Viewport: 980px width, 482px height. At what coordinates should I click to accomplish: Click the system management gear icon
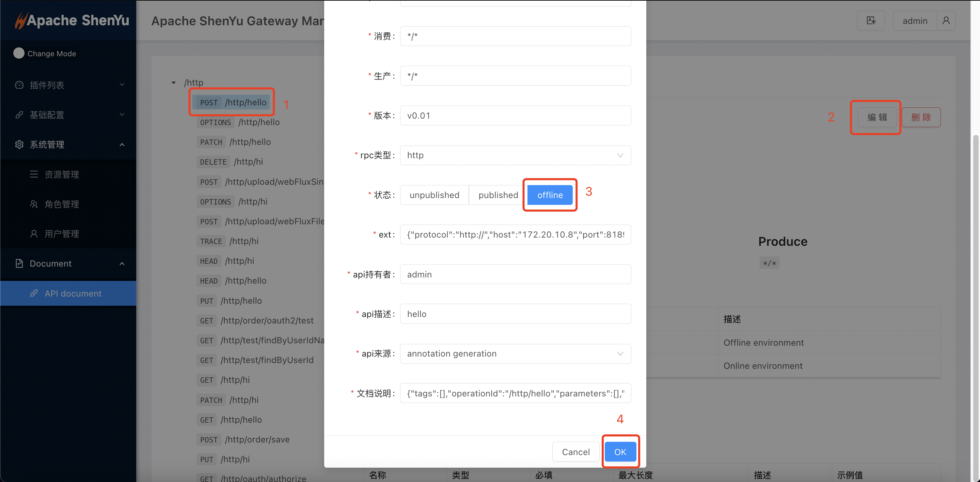click(19, 144)
